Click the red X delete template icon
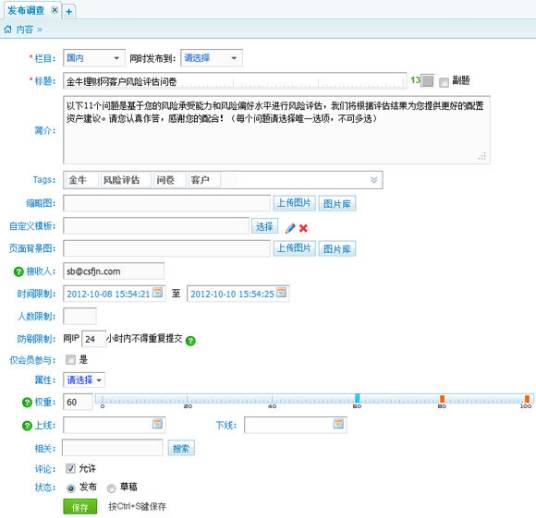Screen dimensions: 536x518 (x=303, y=228)
